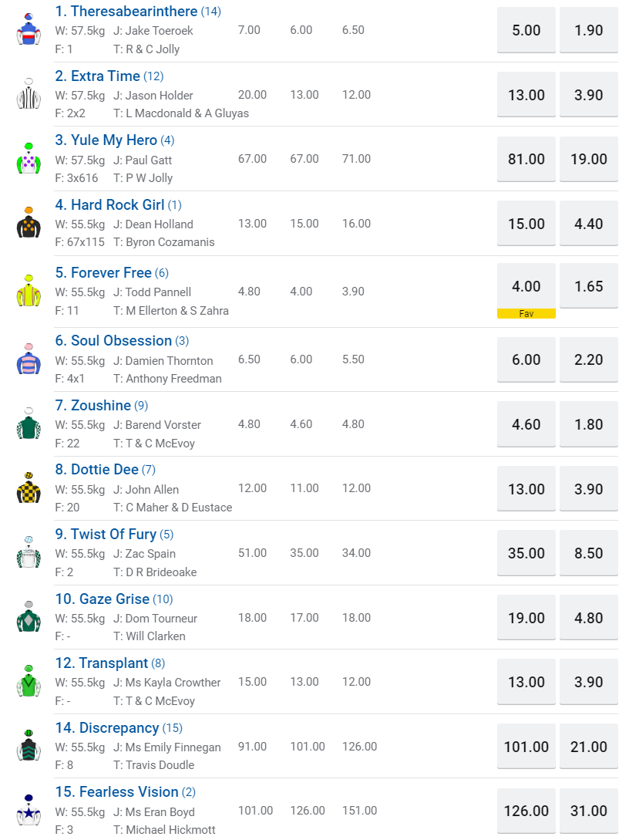Image resolution: width=629 pixels, height=840 pixels.
Task: Click Yule My Hero's green silks icon
Action: point(29,159)
